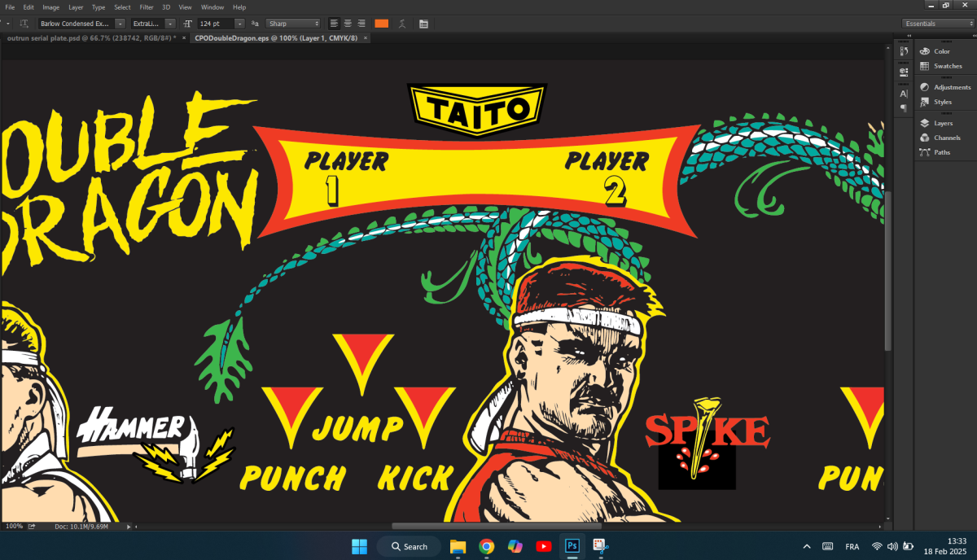The image size is (977, 560).
Task: Open the Layer menu
Action: (x=76, y=7)
